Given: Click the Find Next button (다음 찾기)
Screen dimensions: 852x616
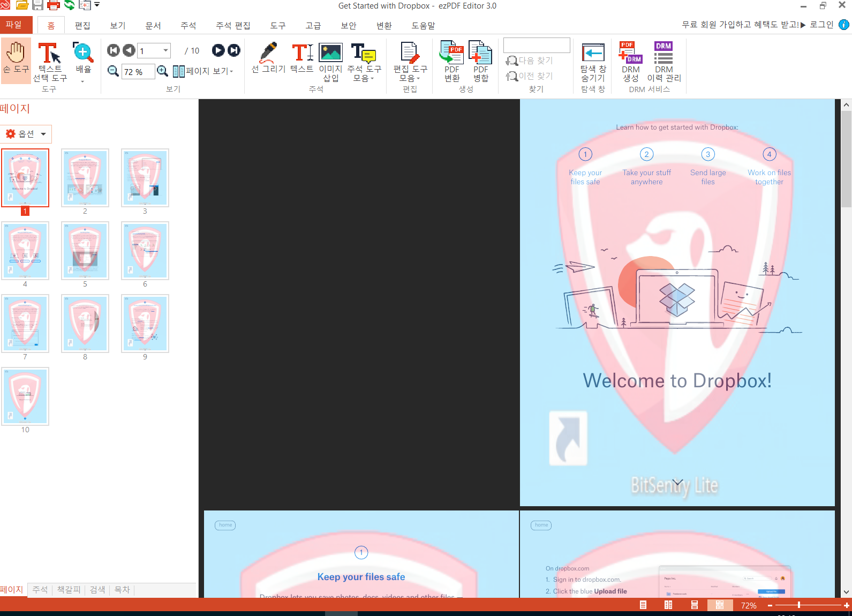Looking at the screenshot, I should coord(530,61).
